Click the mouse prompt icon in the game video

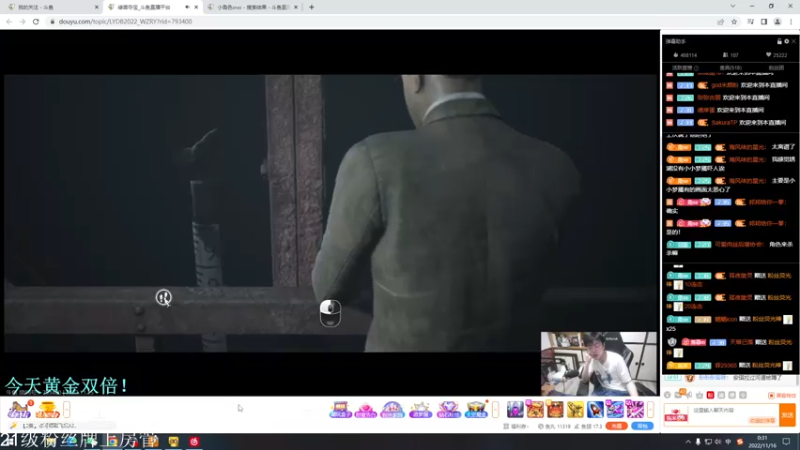click(x=330, y=313)
